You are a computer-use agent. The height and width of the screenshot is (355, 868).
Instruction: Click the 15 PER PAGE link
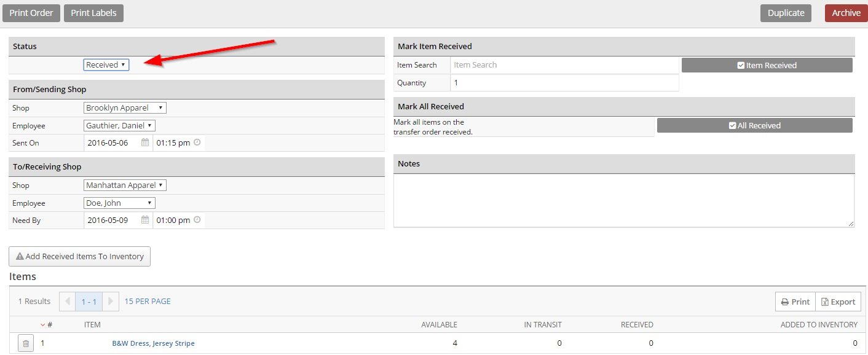click(x=148, y=302)
